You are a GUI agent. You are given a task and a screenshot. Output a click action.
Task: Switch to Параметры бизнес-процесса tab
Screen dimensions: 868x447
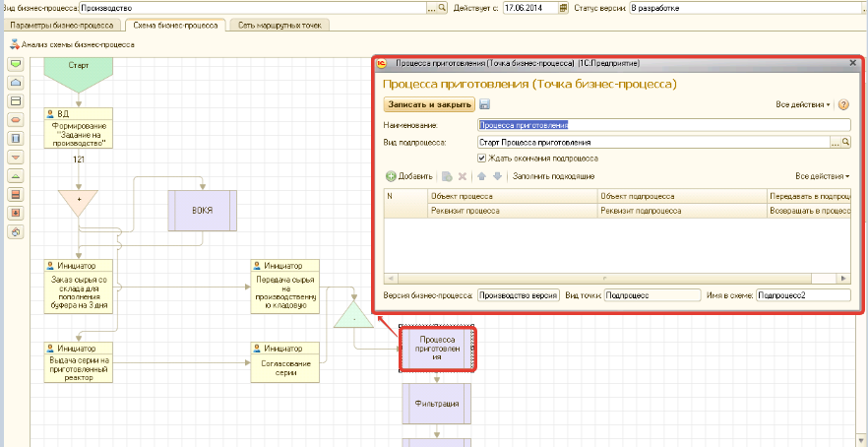62,25
